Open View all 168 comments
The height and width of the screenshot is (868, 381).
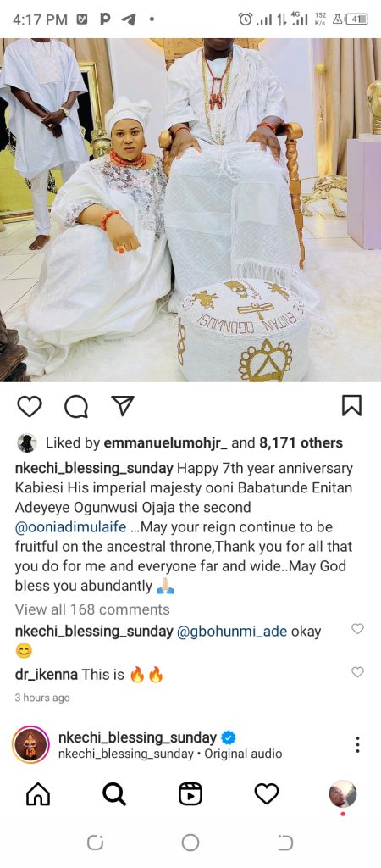(x=92, y=609)
